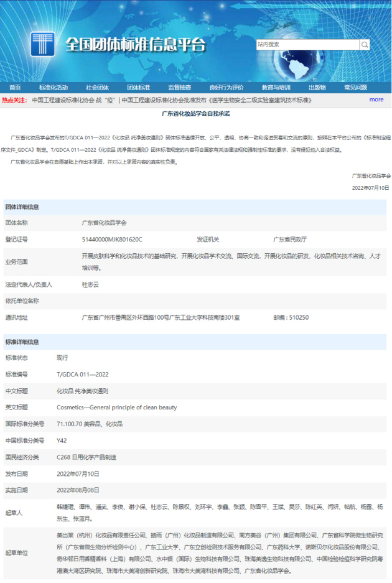
Task: Open the 中国工程建设标准化协会 战"疫" news link
Action: click(x=73, y=100)
